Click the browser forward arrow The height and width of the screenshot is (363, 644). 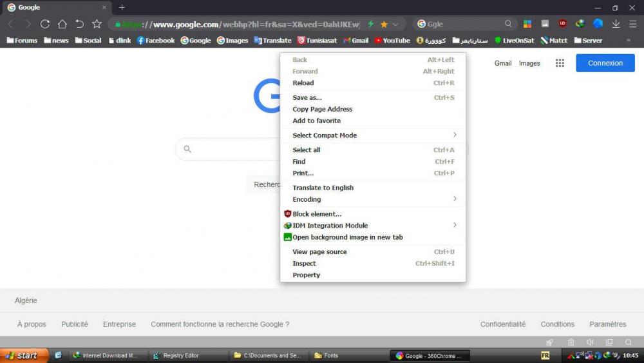[x=28, y=25]
